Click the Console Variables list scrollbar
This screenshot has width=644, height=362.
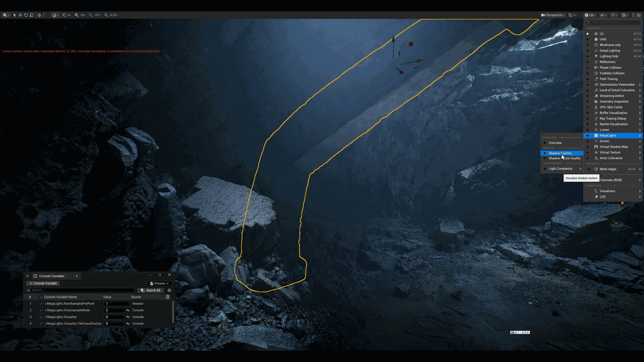[173, 312]
